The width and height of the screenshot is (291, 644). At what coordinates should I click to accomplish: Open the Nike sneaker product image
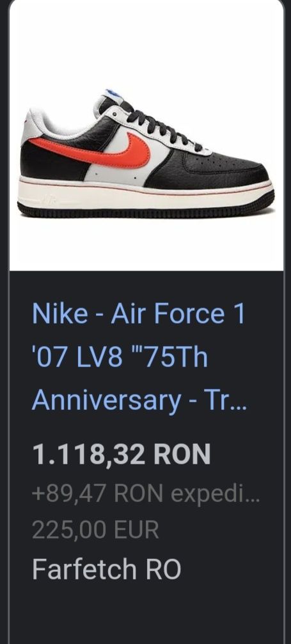click(x=146, y=136)
